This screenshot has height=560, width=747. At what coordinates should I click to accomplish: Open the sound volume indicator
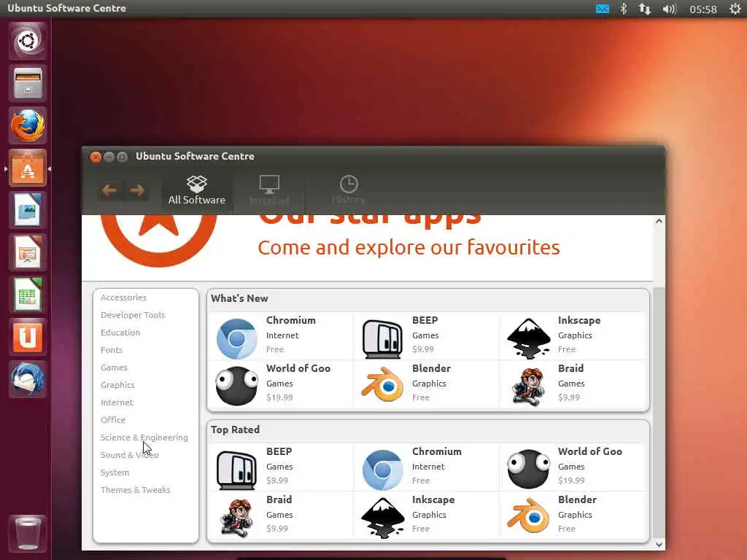[669, 9]
